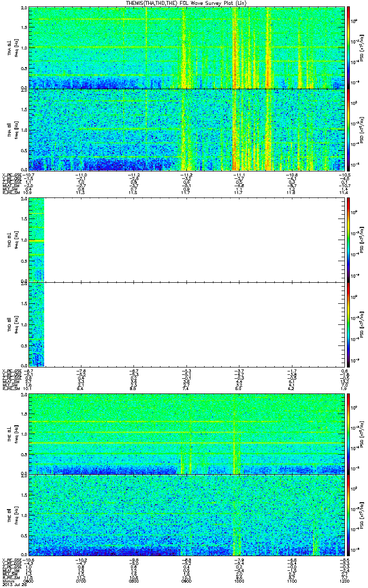Click the 0800 time tick label
This screenshot has height=588, width=368.
pyautogui.click(x=134, y=582)
